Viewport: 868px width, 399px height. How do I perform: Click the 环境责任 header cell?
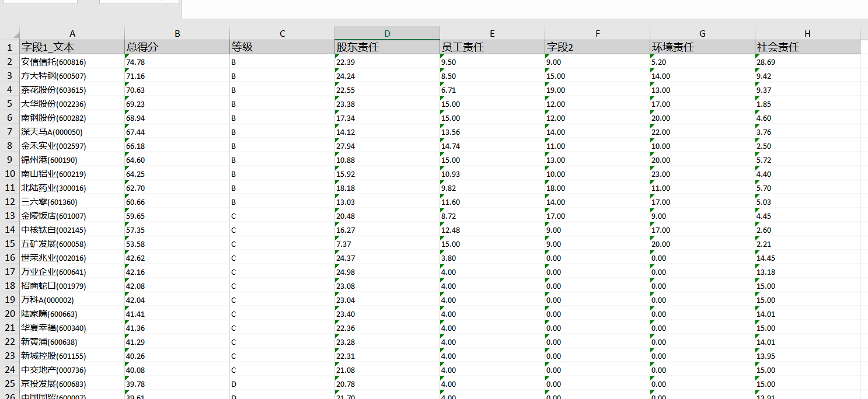click(x=703, y=47)
